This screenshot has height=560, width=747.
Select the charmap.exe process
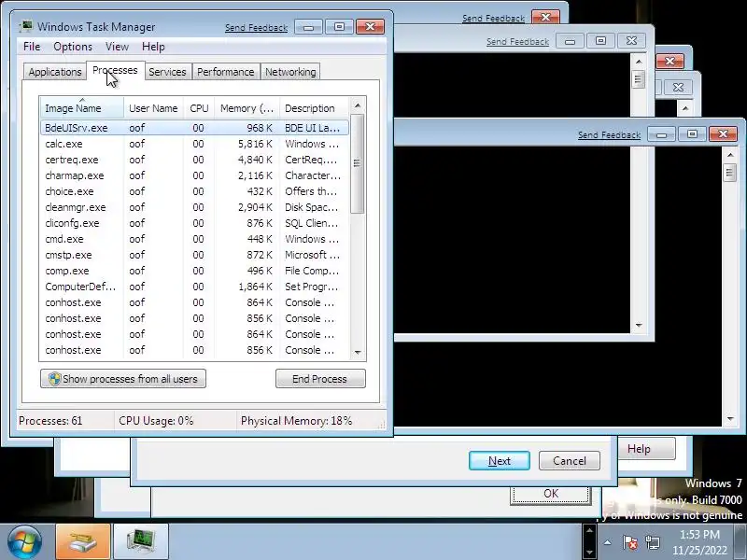click(x=194, y=175)
